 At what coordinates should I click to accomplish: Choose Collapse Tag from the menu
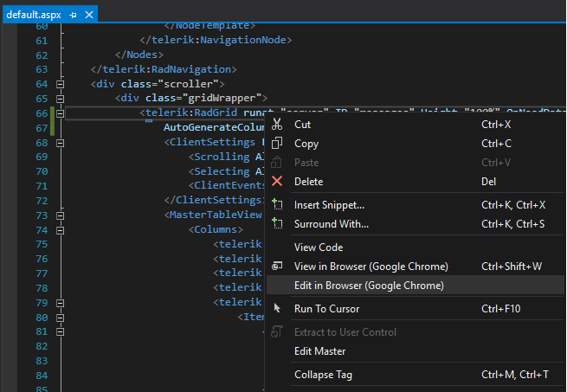pos(416,375)
